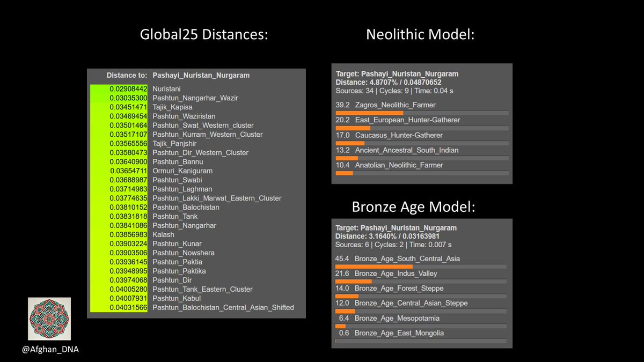Click Pashayi_Nuristan_Nurgaram in distance table header
644x362 pixels.
tap(201, 75)
